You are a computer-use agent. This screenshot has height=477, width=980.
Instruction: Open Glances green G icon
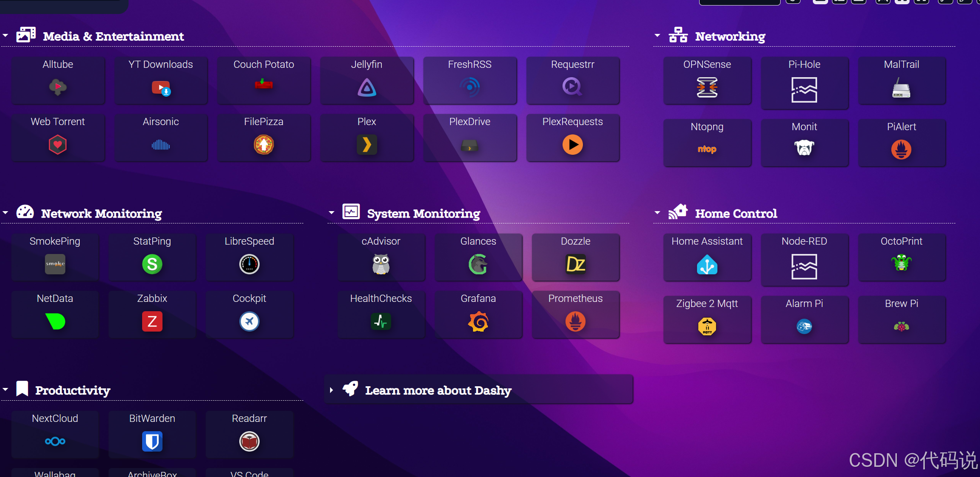[478, 264]
